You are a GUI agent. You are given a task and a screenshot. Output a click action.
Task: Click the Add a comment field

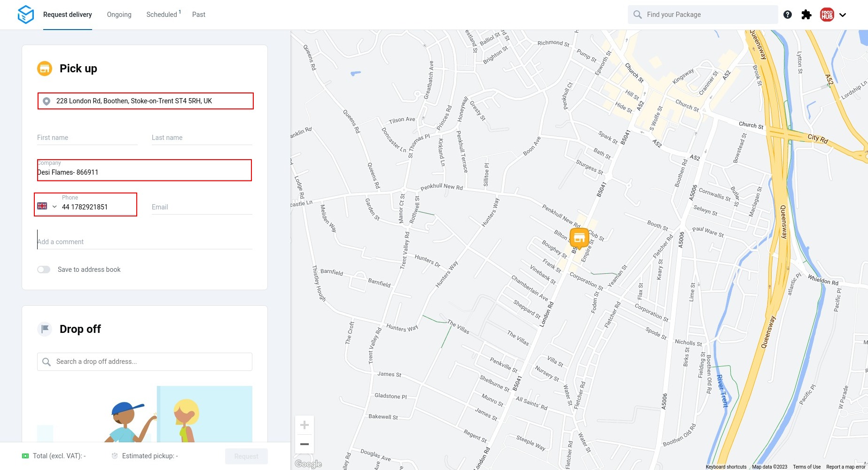tap(145, 242)
